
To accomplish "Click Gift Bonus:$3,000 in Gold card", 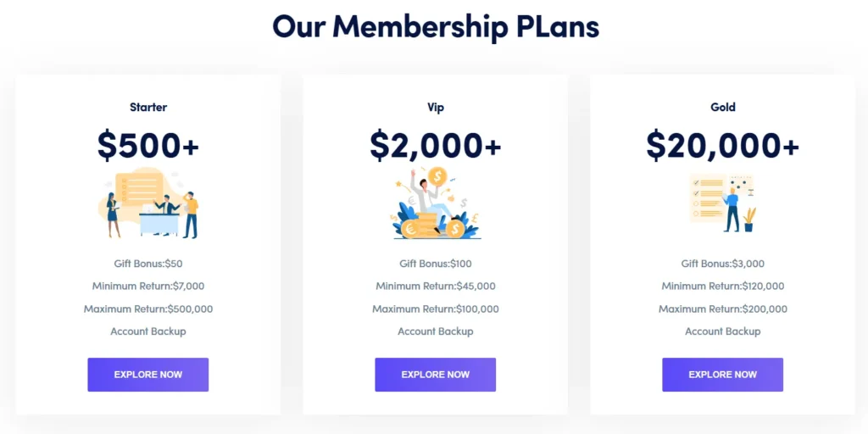I will tap(723, 264).
